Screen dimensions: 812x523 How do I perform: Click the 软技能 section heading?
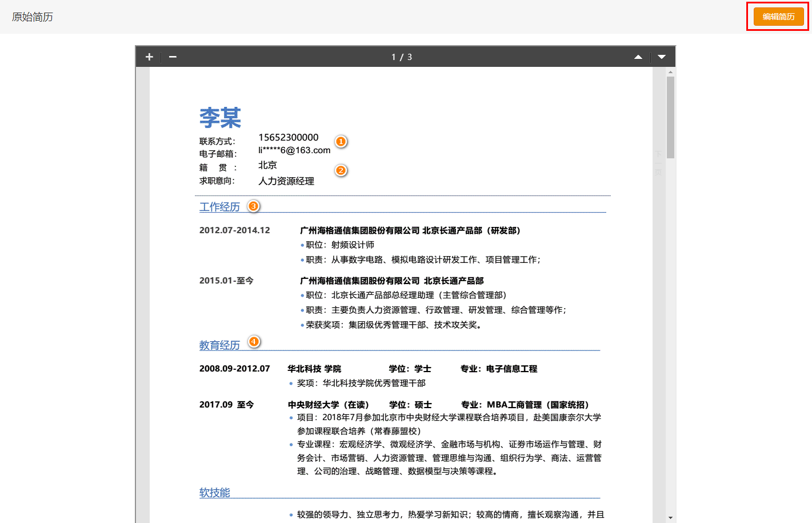[x=215, y=493]
